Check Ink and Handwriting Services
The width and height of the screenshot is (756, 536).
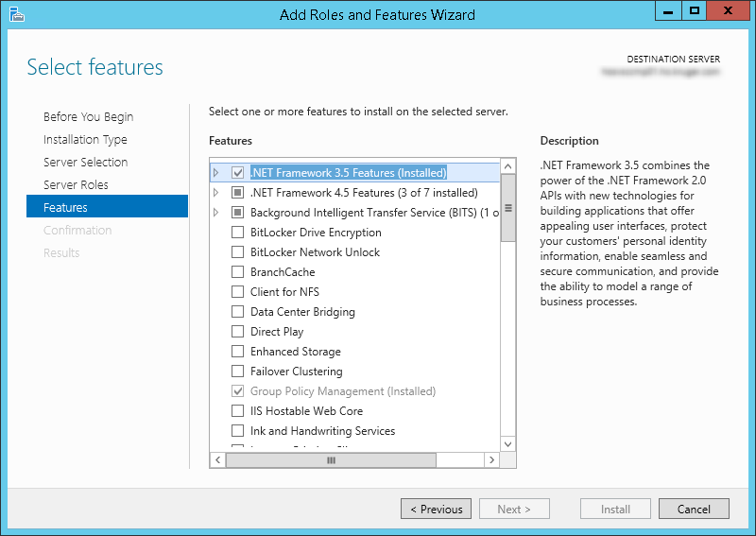click(237, 430)
